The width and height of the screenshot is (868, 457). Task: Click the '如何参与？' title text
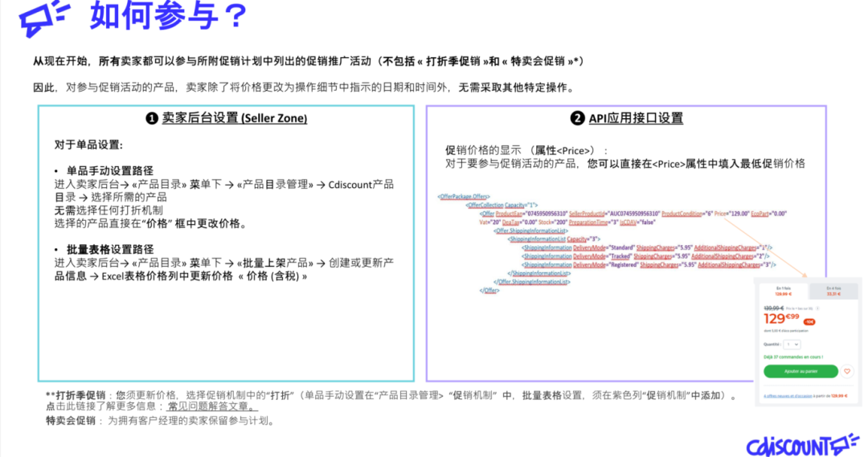pyautogui.click(x=169, y=15)
